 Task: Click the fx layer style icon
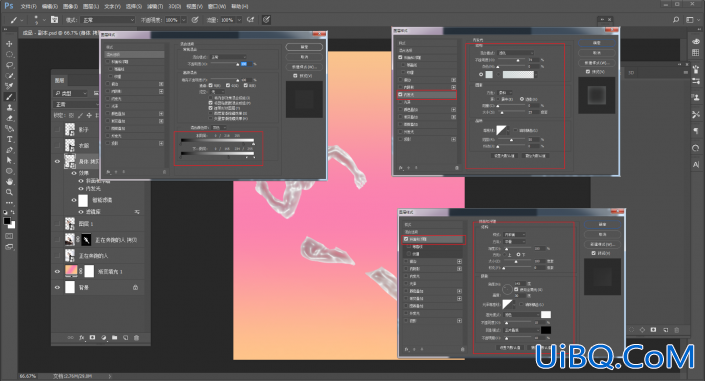pyautogui.click(x=81, y=337)
